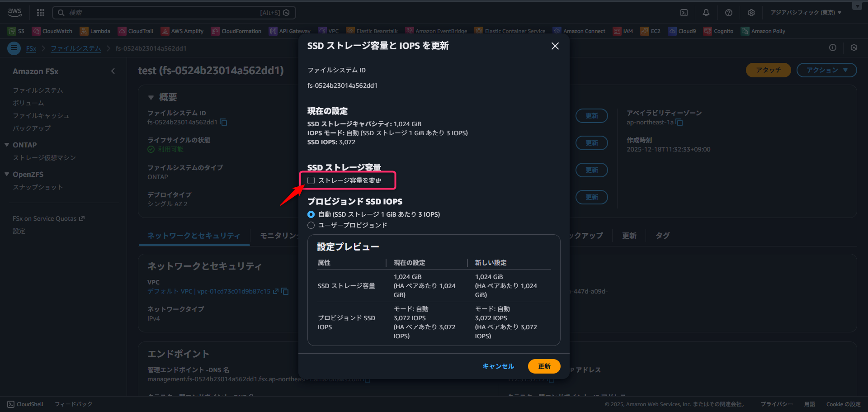
Task: Click the 更新 button beside 作成時刻
Action: pyautogui.click(x=592, y=143)
